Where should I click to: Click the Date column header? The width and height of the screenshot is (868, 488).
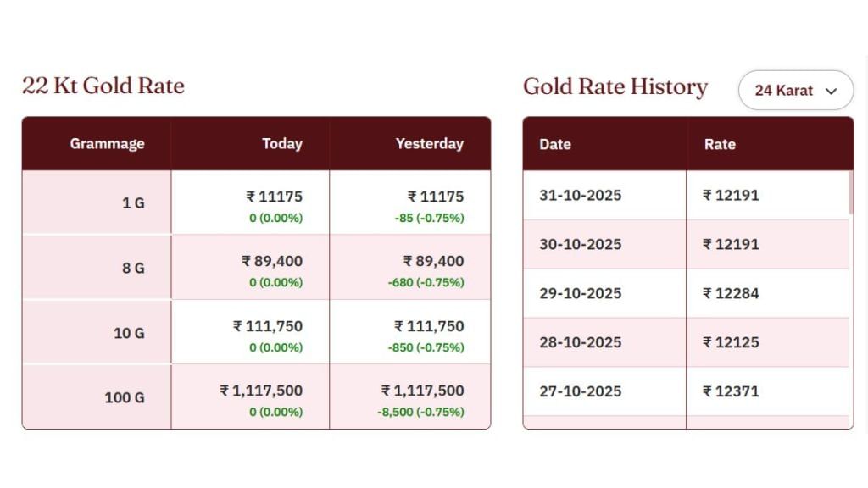555,144
